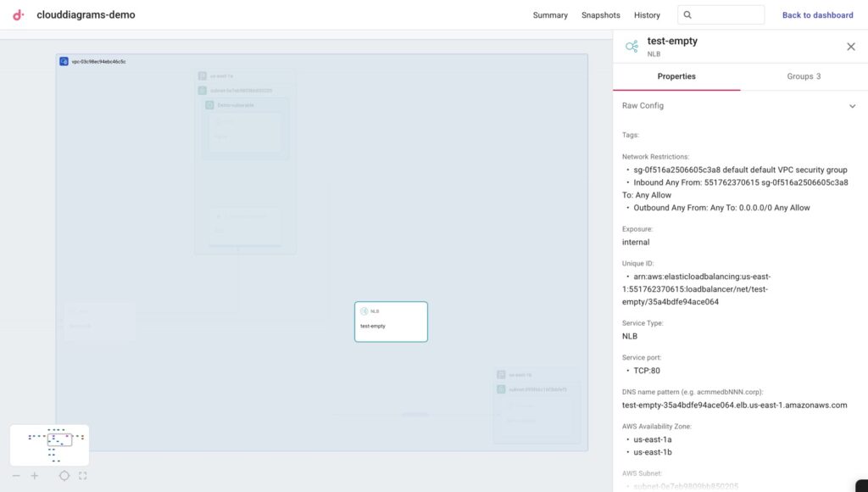
Task: Close the test-empty details panel
Action: 851,47
